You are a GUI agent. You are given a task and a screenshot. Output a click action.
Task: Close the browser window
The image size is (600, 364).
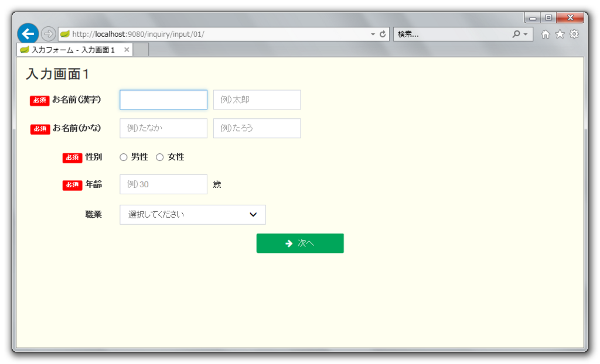(x=570, y=18)
